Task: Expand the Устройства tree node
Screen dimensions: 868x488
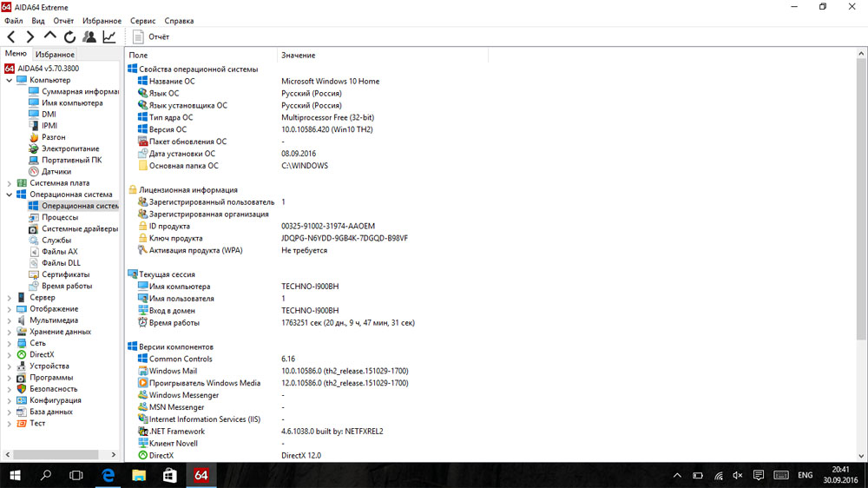Action: (x=9, y=366)
